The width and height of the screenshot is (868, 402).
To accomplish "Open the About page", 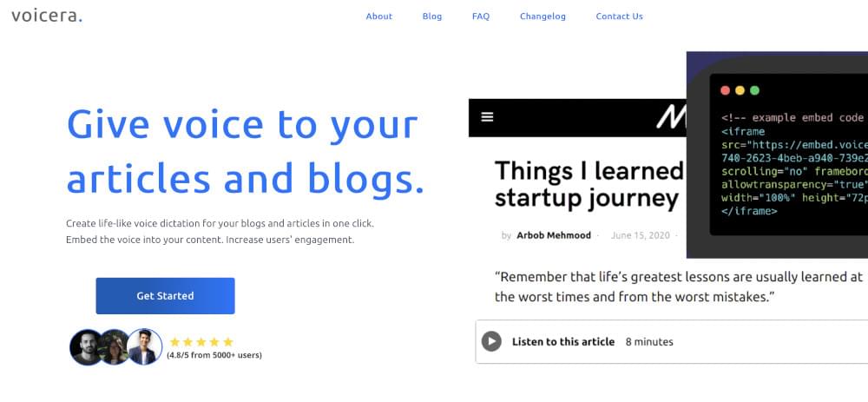I will click(x=378, y=16).
